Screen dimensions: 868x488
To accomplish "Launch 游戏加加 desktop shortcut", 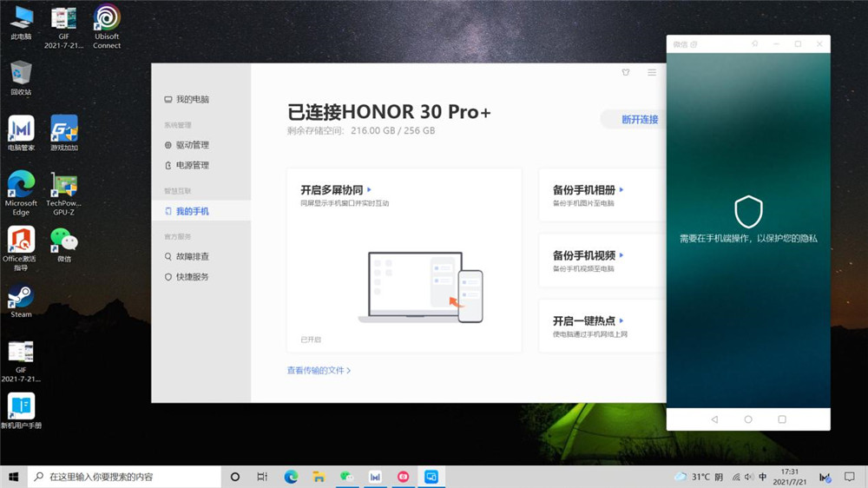I will (x=64, y=133).
